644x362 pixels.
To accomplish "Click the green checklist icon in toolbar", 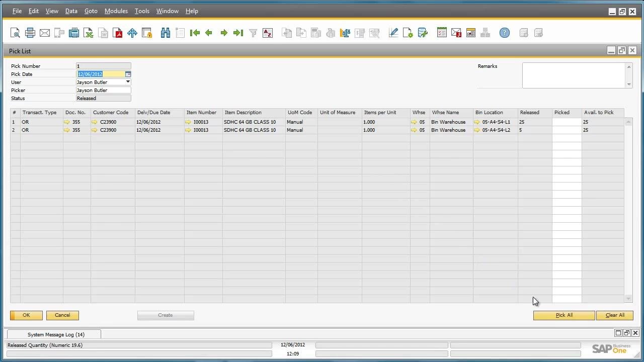I will 442,33.
